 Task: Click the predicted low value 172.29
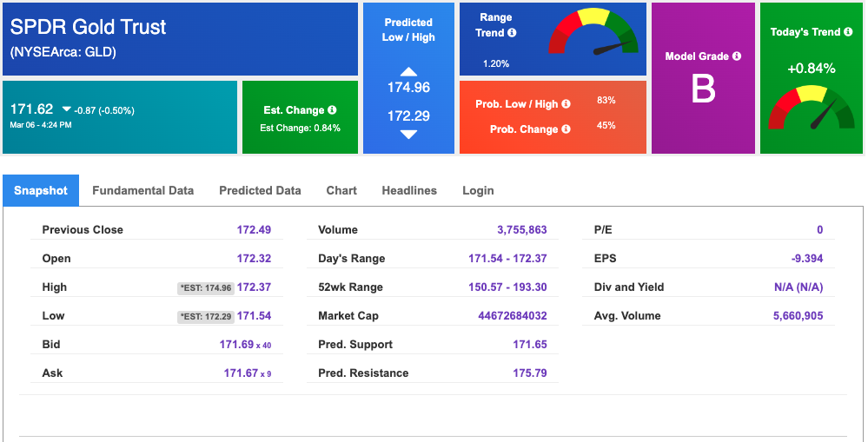(408, 116)
